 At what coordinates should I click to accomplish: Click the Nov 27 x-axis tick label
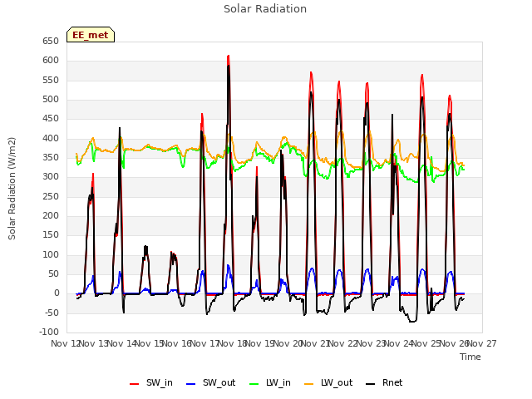[482, 343]
